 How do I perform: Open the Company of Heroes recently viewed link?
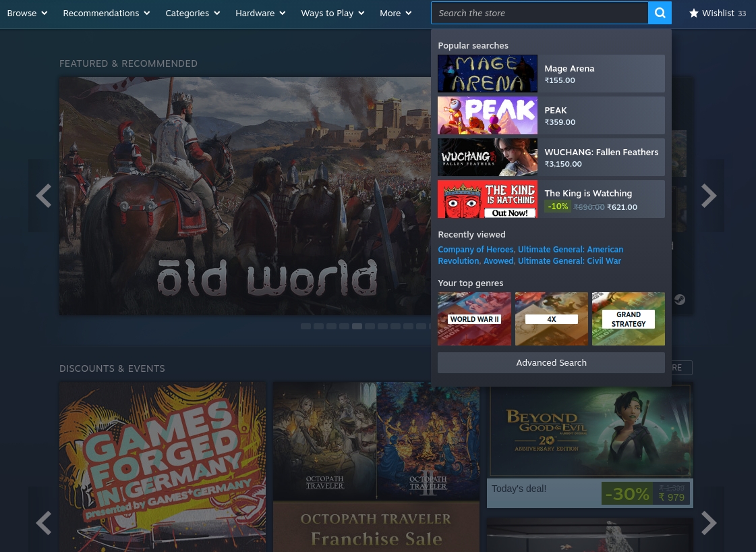[475, 249]
